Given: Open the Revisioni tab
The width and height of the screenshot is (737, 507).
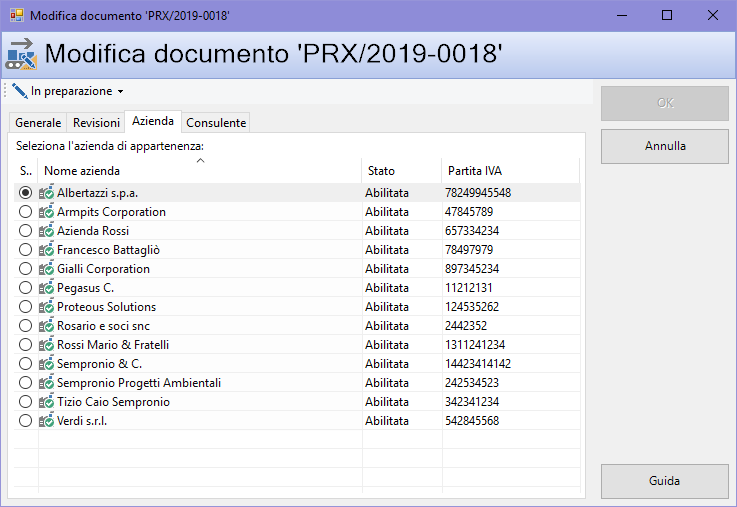Looking at the screenshot, I should click(96, 123).
